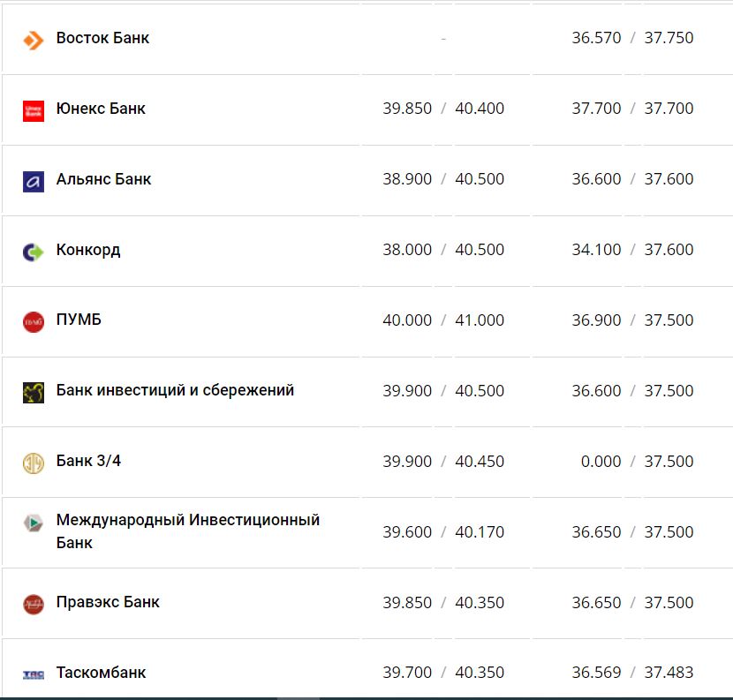Click Банк 3/4 rate 0.000 / 37.500
The image size is (733, 700).
(x=632, y=462)
